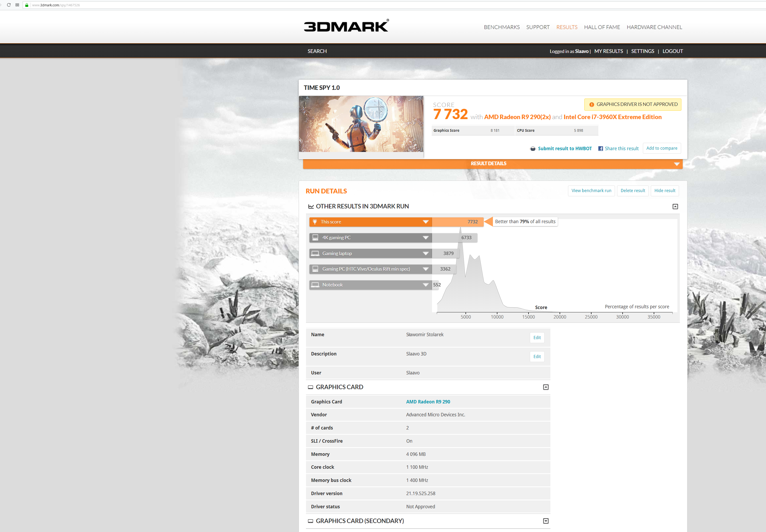Click Search in the dark nav bar
This screenshot has height=532, width=766.
[317, 51]
